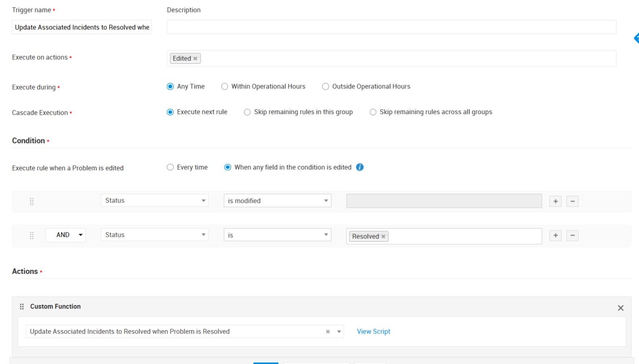Click the 'Execute rule when a Problem is edited' label
Image resolution: width=639 pixels, height=364 pixels.
click(68, 168)
